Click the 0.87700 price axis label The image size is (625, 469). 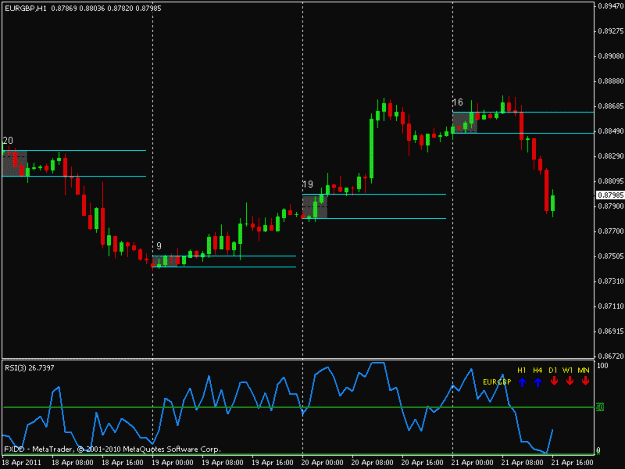611,231
